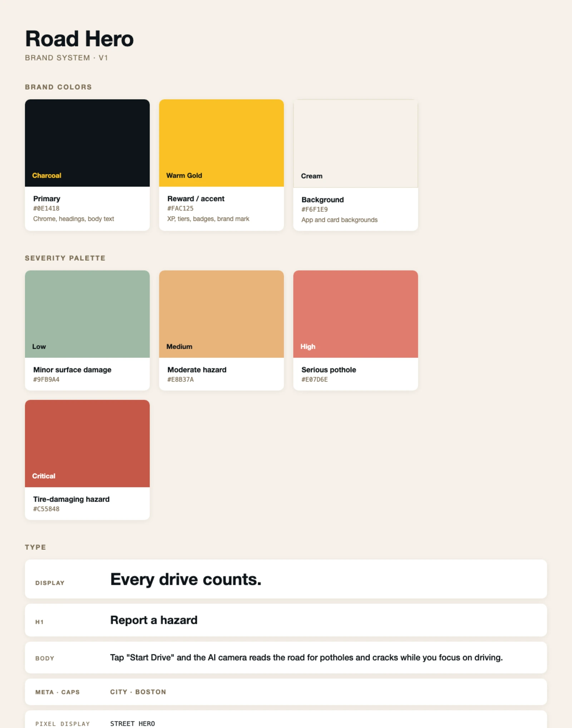Click the Cream color swatch
The height and width of the screenshot is (728, 572).
pos(355,143)
